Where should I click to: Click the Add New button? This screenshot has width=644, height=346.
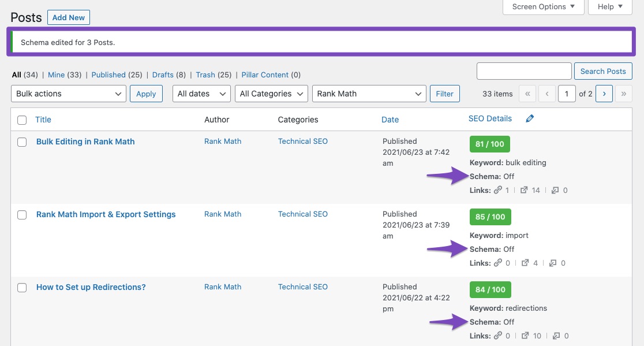point(69,18)
